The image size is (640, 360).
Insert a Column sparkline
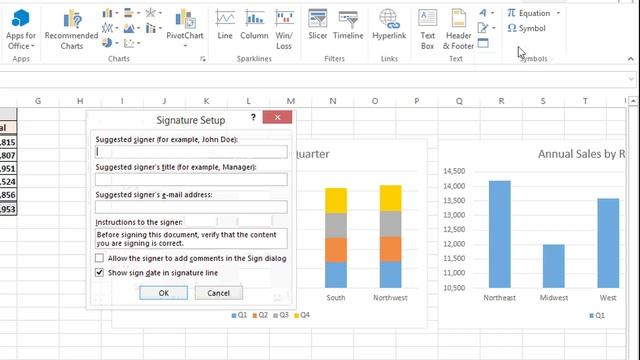tap(254, 24)
